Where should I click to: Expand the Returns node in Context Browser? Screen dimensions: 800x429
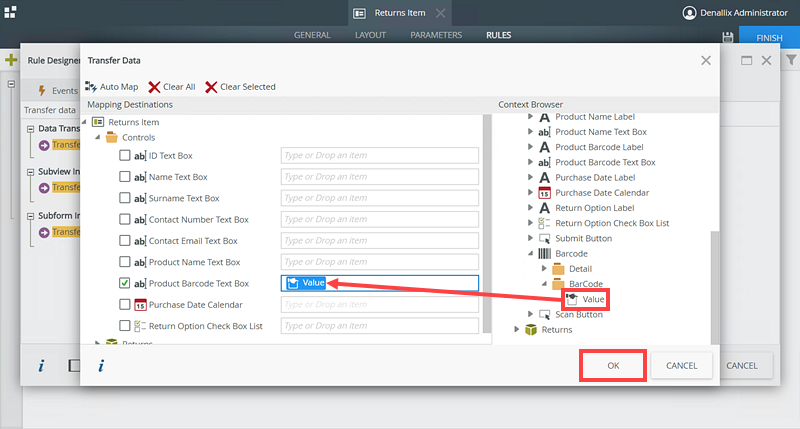tap(517, 329)
